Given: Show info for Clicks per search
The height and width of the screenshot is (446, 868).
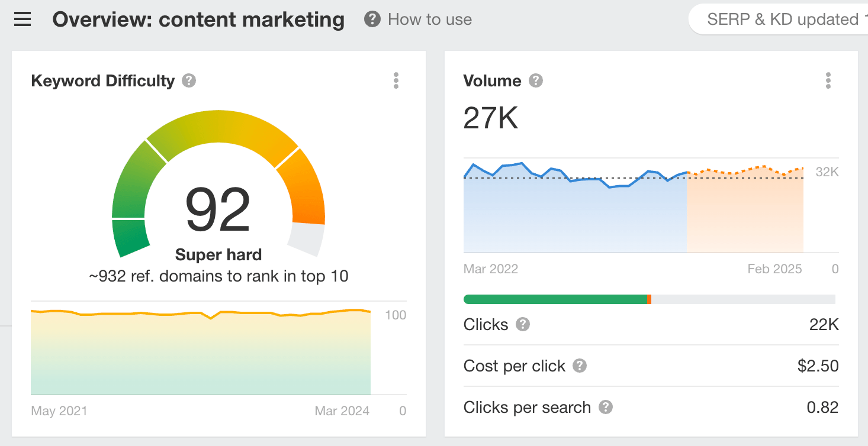Looking at the screenshot, I should pyautogui.click(x=605, y=407).
